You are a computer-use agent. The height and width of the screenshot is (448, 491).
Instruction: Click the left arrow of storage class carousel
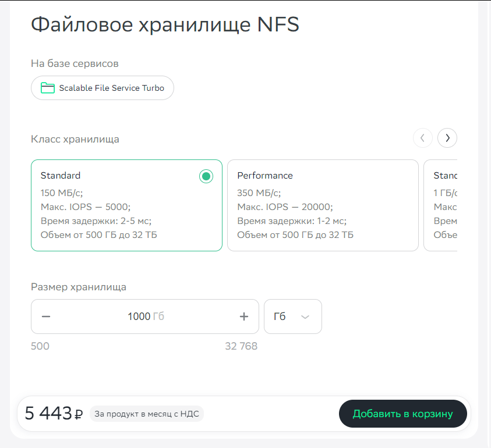(422, 138)
